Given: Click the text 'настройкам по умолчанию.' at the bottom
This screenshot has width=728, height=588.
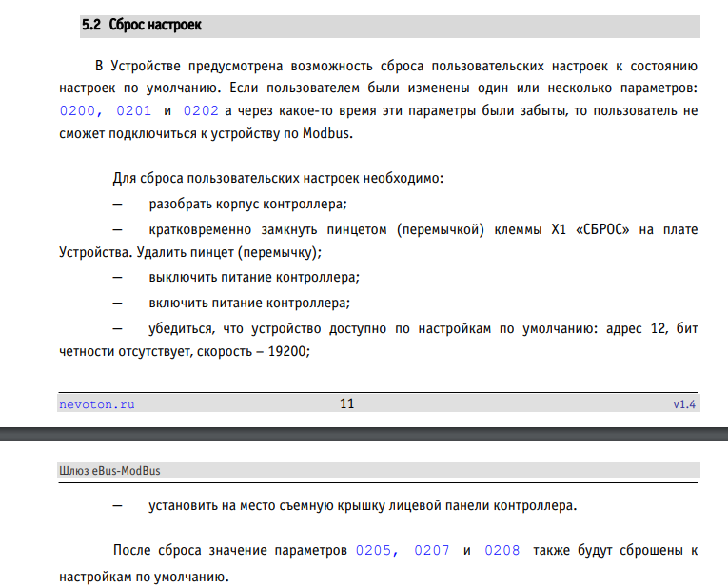Looking at the screenshot, I should pos(144,578).
